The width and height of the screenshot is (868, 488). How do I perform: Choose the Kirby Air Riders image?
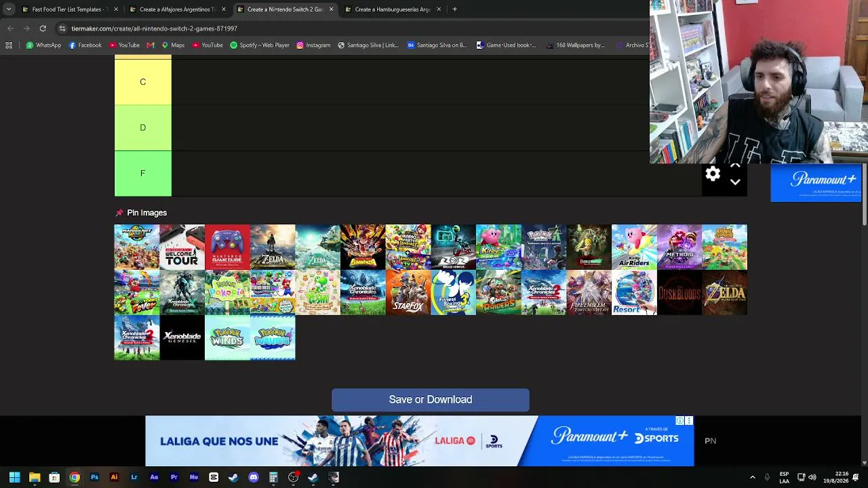[634, 247]
